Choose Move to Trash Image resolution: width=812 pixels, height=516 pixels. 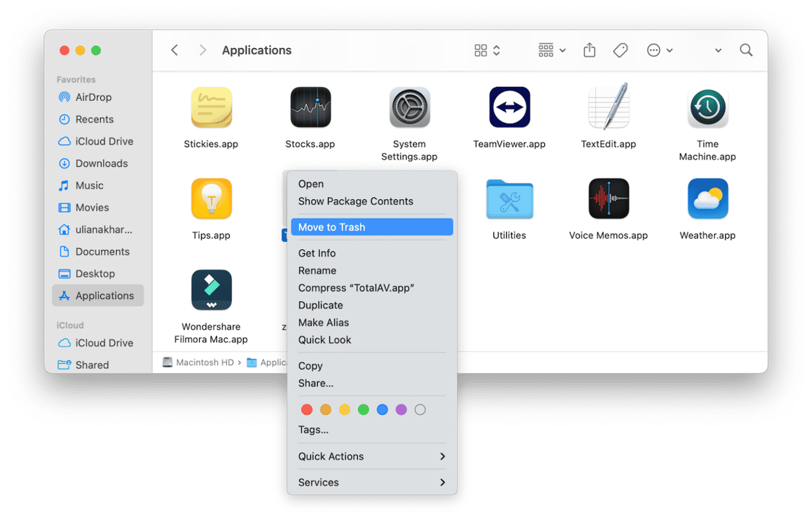[372, 227]
